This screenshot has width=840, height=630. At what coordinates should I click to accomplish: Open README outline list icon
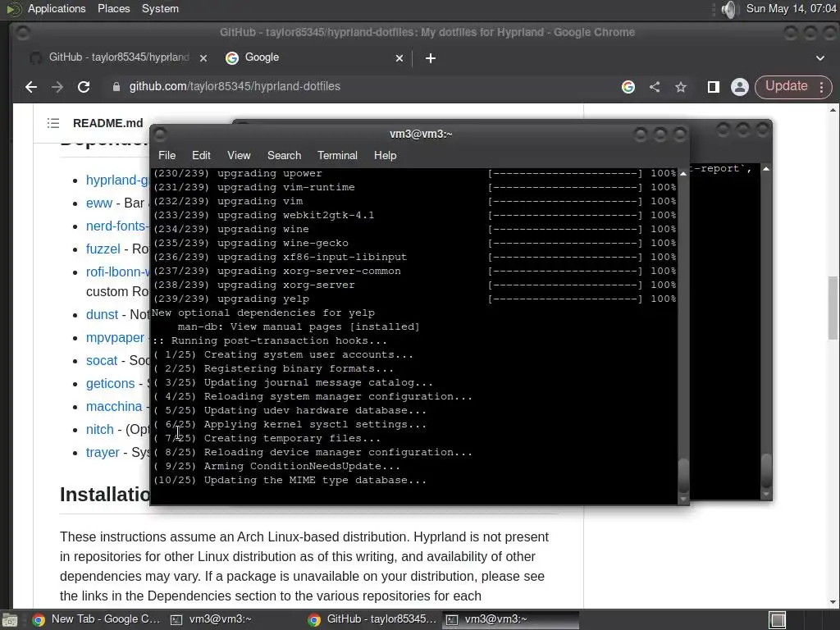point(53,123)
